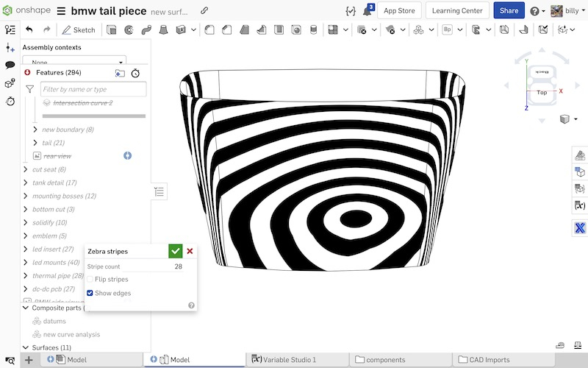
Task: Cancel the Zebra stripes dialog
Action: click(190, 251)
